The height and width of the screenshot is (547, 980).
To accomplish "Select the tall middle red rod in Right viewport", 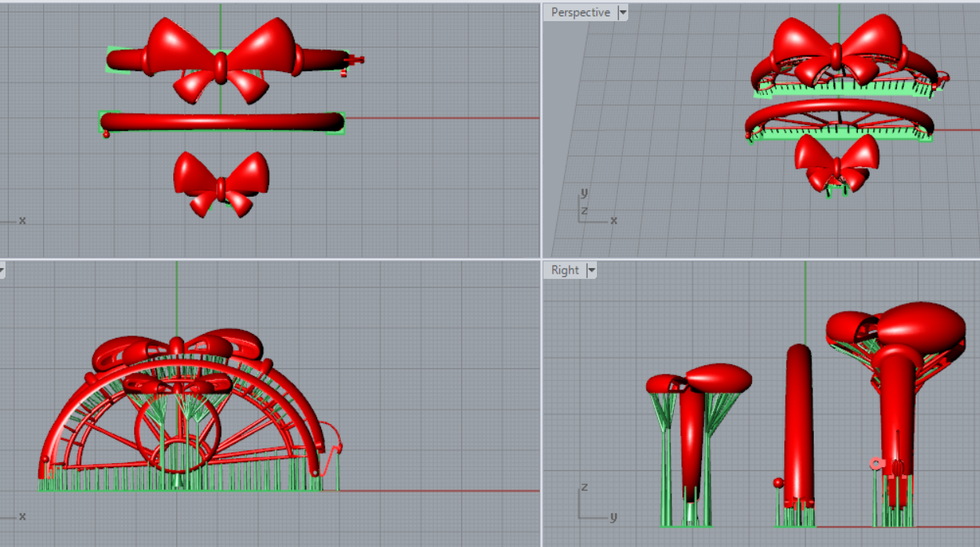I will pos(798,423).
